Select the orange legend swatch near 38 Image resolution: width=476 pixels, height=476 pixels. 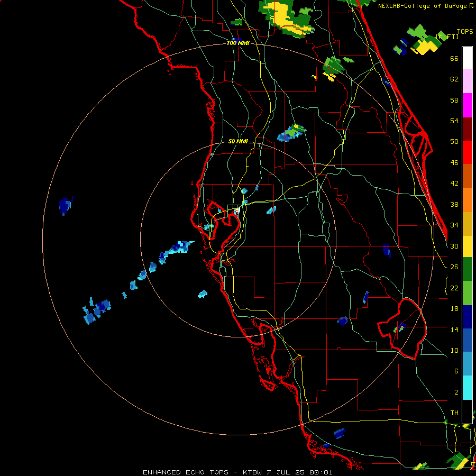467,200
